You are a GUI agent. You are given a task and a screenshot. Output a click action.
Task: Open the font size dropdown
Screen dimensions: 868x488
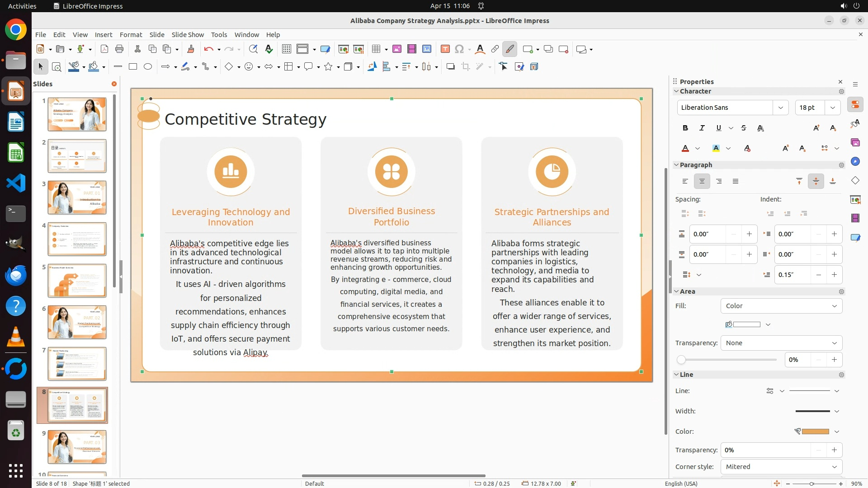pyautogui.click(x=832, y=108)
